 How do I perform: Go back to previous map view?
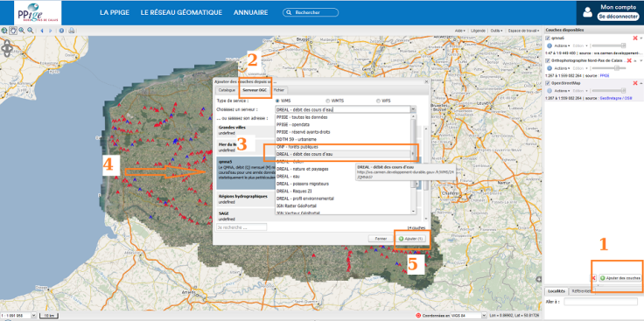coord(42,31)
